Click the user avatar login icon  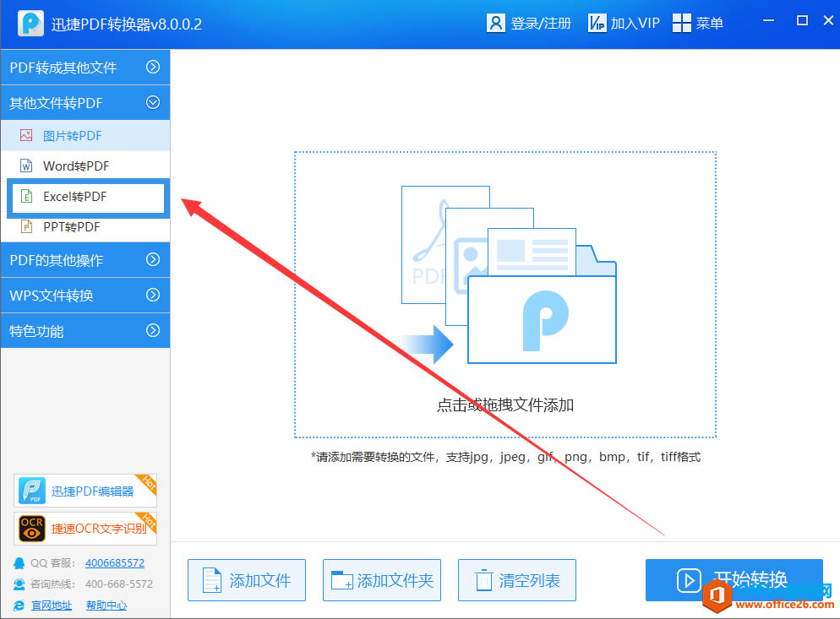pos(495,23)
